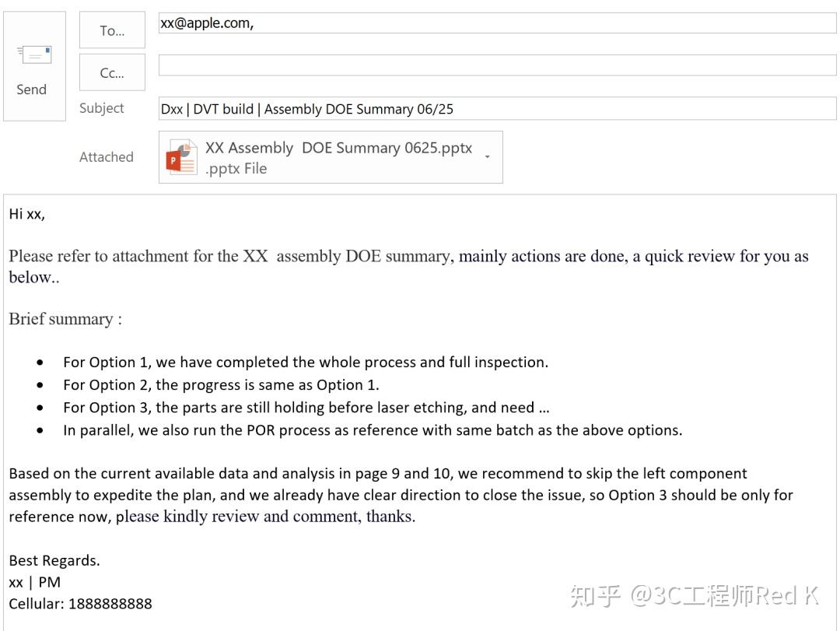Open the attachment dropdown arrow
Viewport: 840px width, 631px height.
488,156
